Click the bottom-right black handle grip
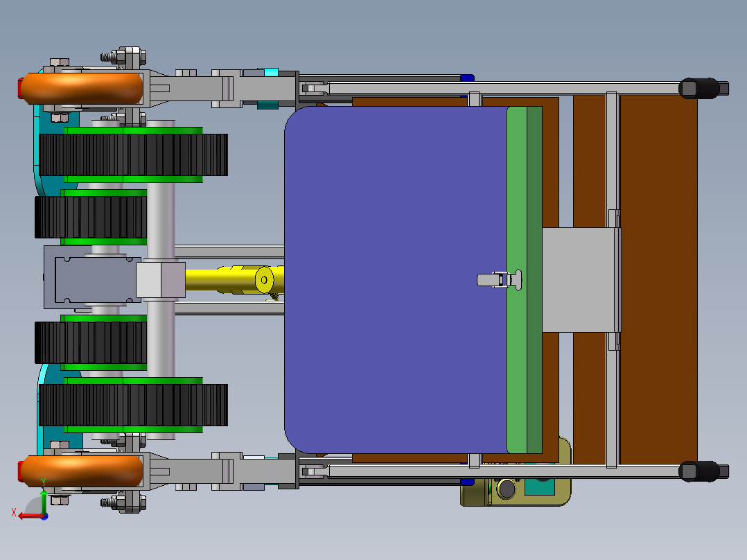 coord(699,471)
